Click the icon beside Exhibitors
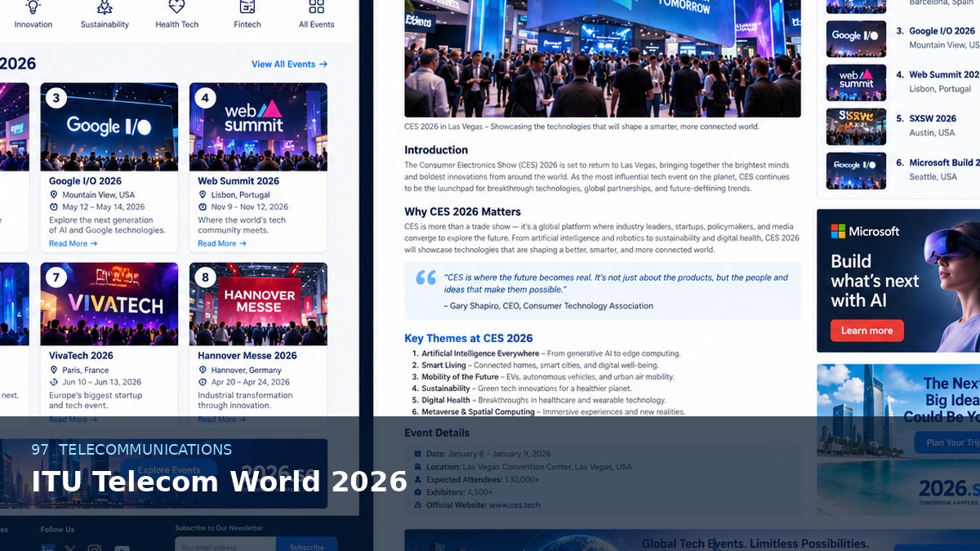980x551 pixels. point(418,492)
